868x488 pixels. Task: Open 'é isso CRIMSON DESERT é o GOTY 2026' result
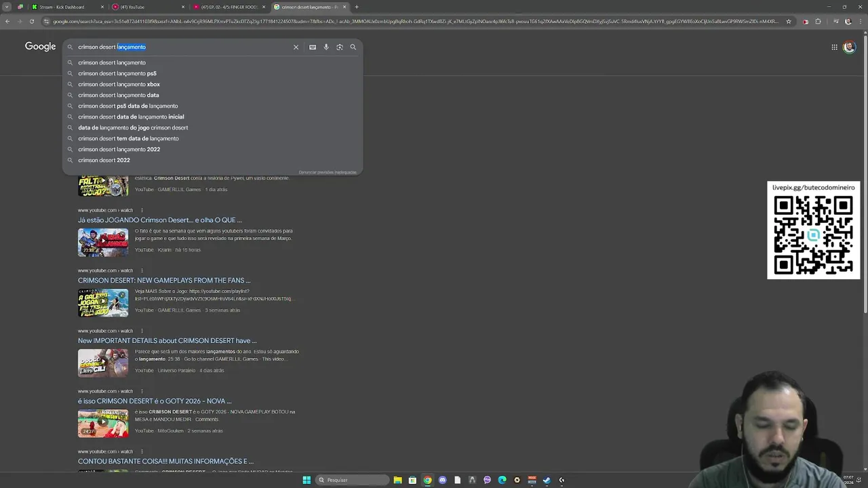(155, 401)
